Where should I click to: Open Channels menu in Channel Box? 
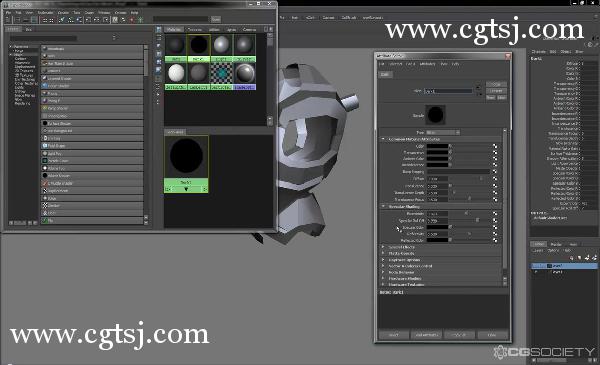(x=538, y=51)
